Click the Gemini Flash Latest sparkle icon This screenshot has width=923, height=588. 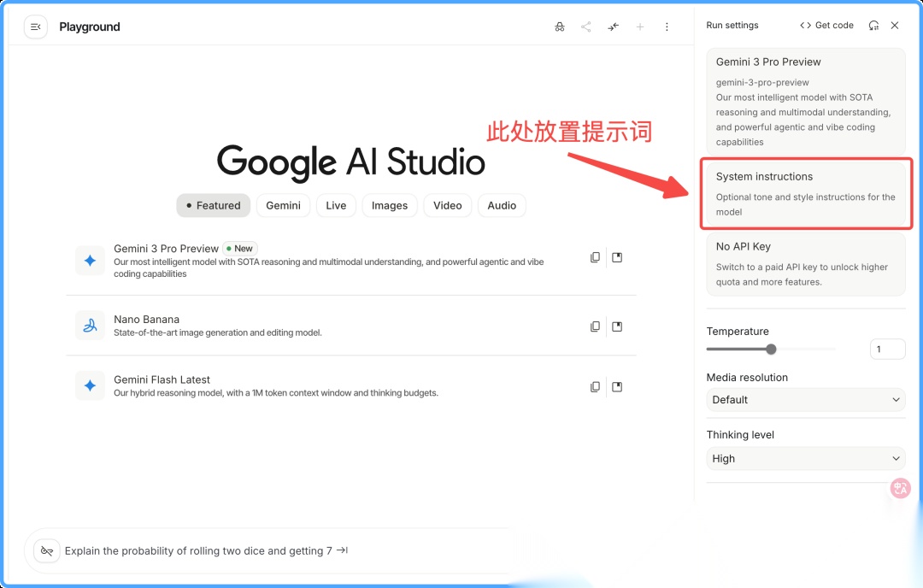(90, 385)
